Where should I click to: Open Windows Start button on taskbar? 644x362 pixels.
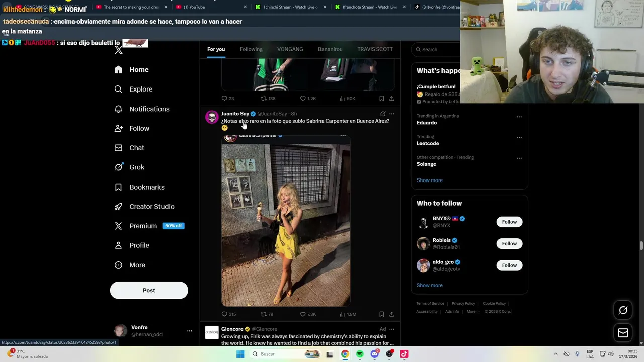[240, 354]
